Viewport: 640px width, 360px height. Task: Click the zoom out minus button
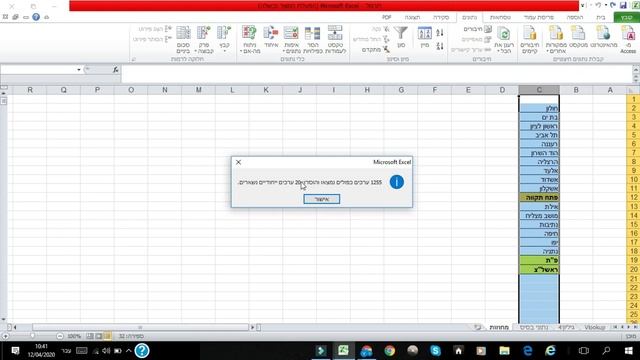60,336
